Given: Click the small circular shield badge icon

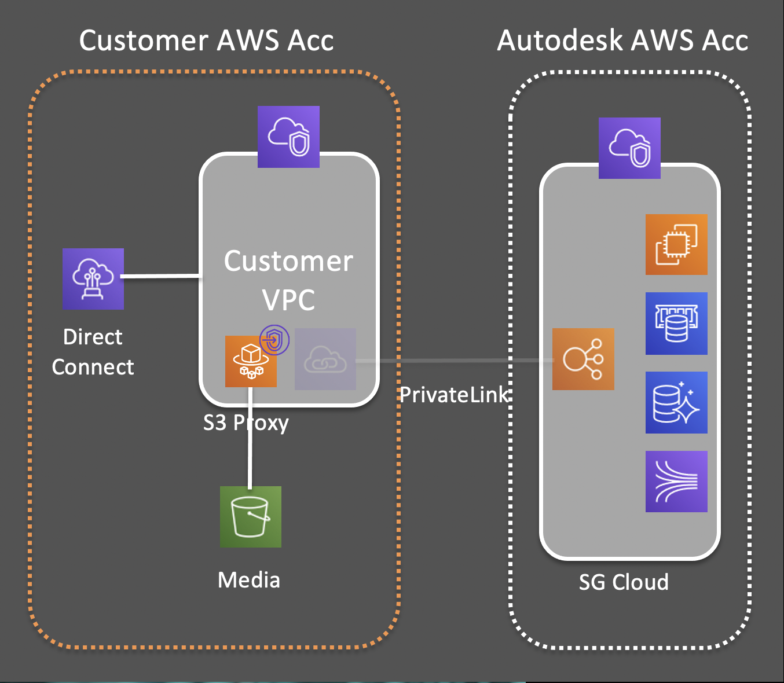Looking at the screenshot, I should tap(274, 340).
